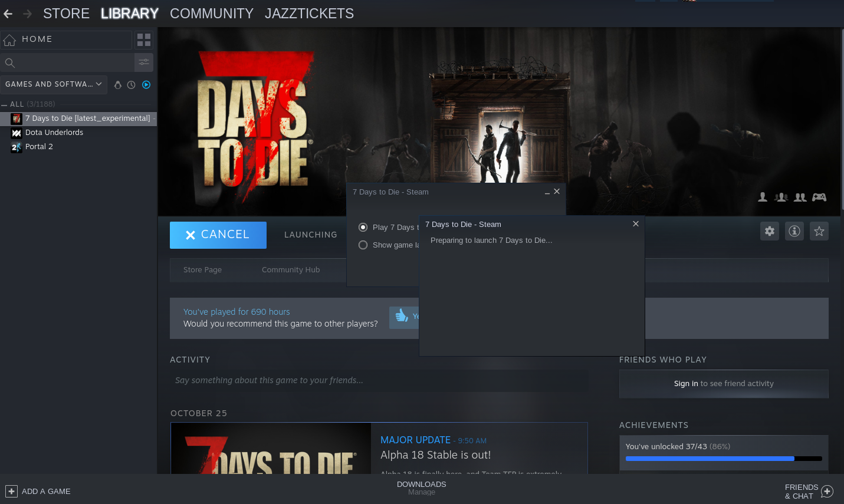Viewport: 844px width, 504px height.
Task: Open advanced filter settings icon
Action: (144, 62)
